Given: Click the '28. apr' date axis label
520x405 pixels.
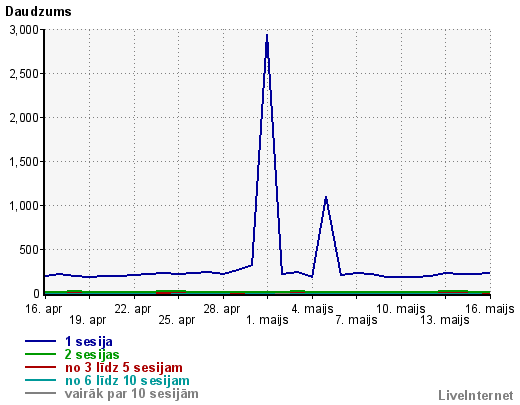Looking at the screenshot, I should [222, 309].
